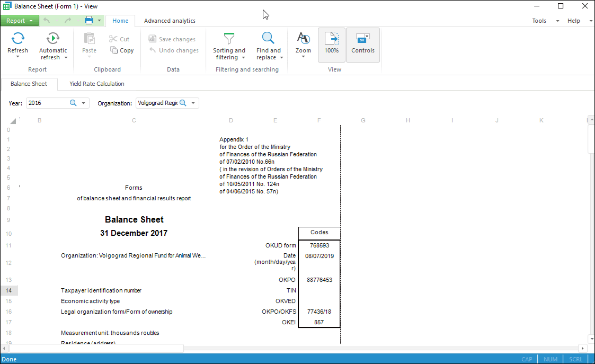595x364 pixels.
Task: Click the Automatic refresh icon
Action: tap(53, 39)
